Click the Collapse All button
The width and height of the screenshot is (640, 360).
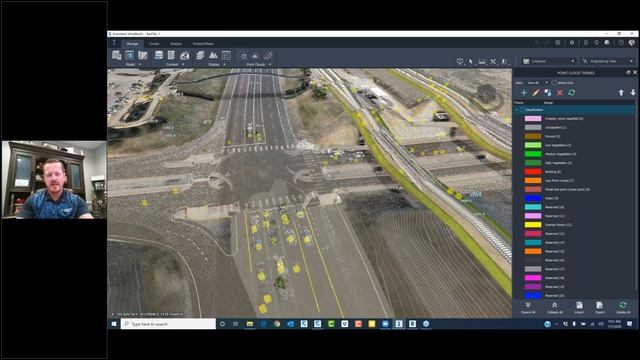coord(554,308)
